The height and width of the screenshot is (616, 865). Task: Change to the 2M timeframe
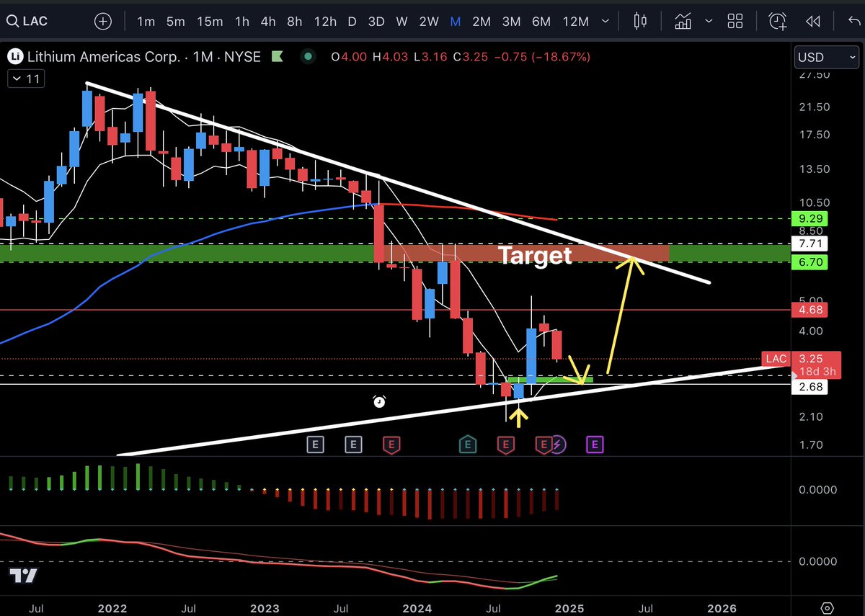(x=482, y=22)
